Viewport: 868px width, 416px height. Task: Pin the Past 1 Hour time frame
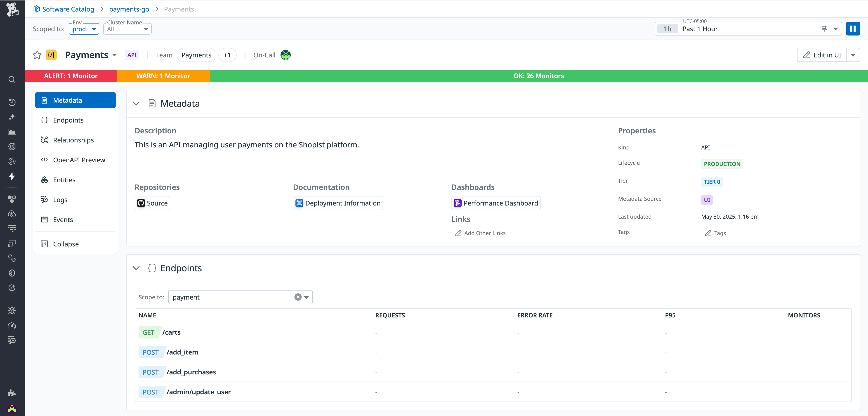[824, 29]
